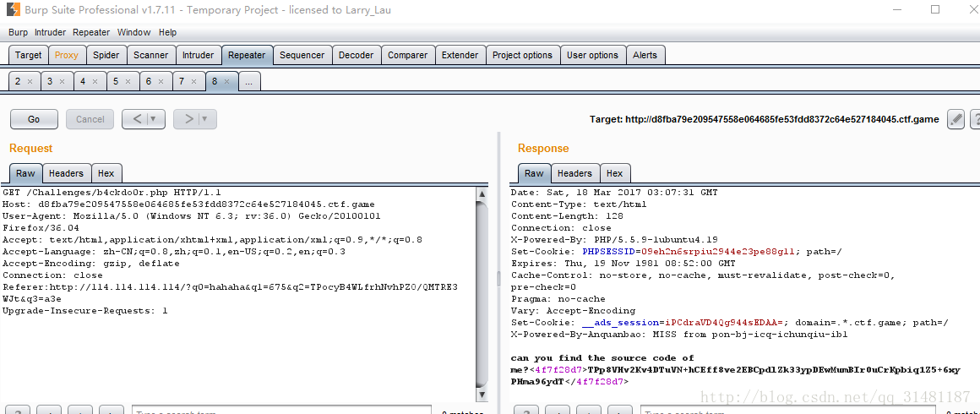980x414 pixels.
Task: Open the Repeater menu
Action: (91, 32)
